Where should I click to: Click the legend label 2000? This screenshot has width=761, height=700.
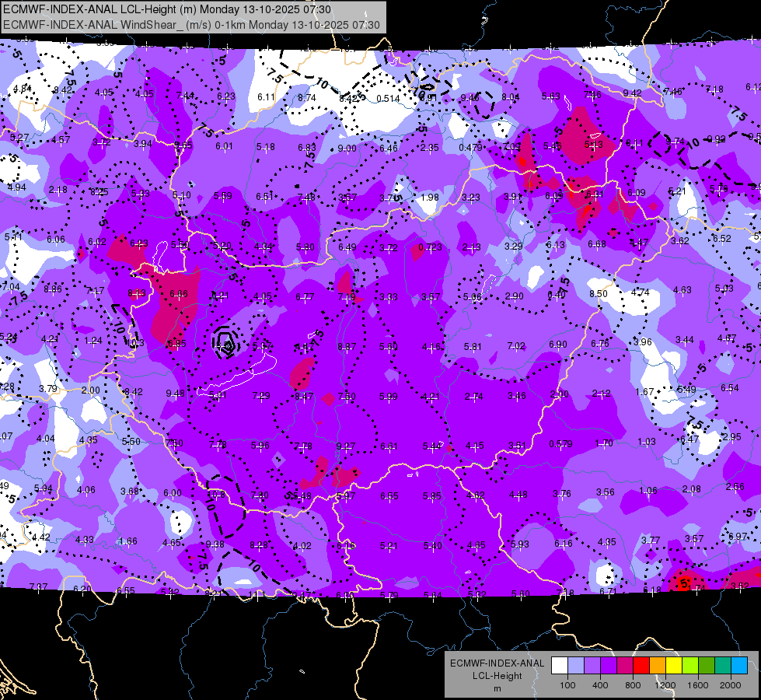(731, 685)
